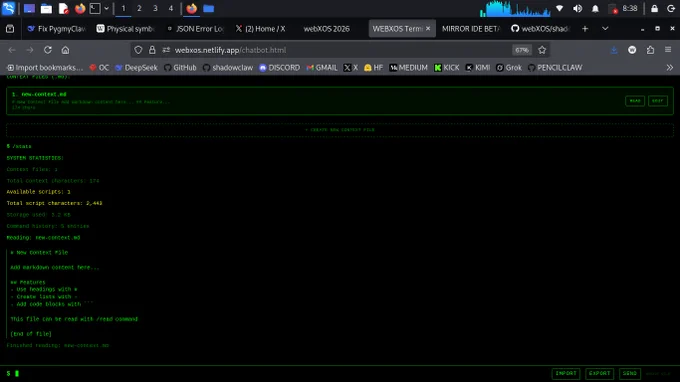This screenshot has width=680, height=382.
Task: Open the browser home page
Action: [65, 50]
